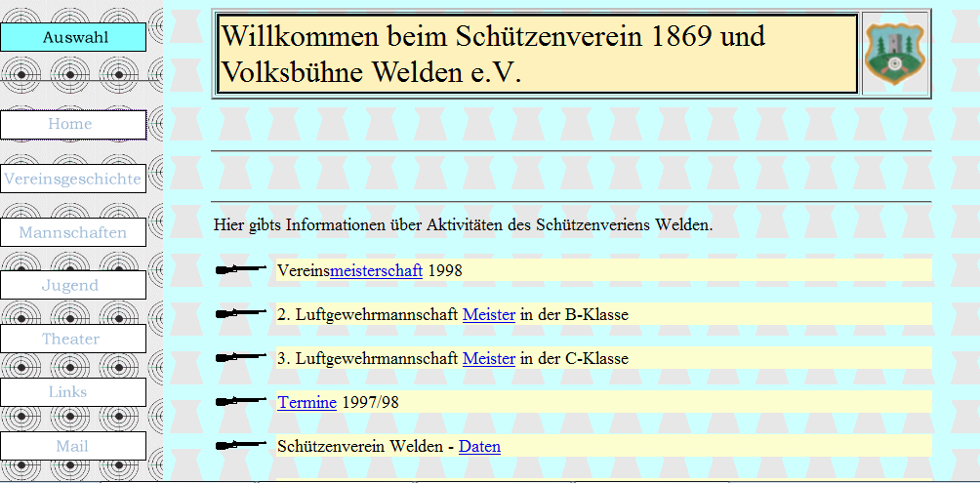Click rifle icon beside Schützenverein Welden Daten
The width and height of the screenshot is (980, 483).
click(x=241, y=445)
